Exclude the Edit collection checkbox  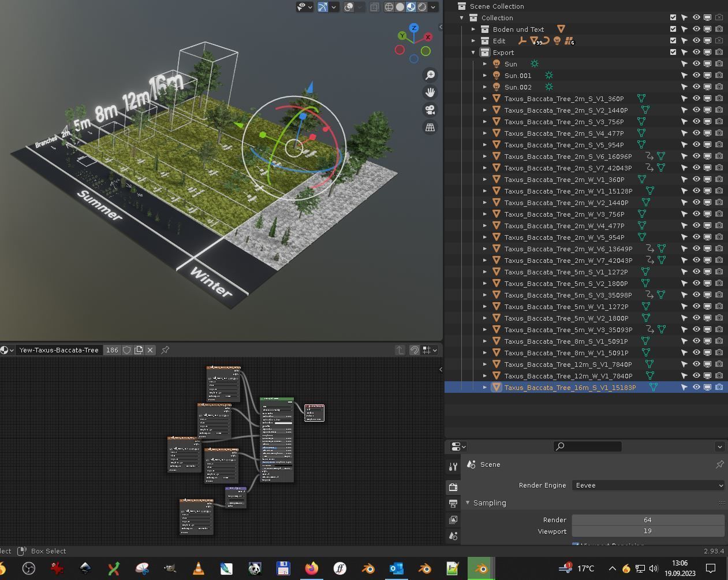pos(673,40)
